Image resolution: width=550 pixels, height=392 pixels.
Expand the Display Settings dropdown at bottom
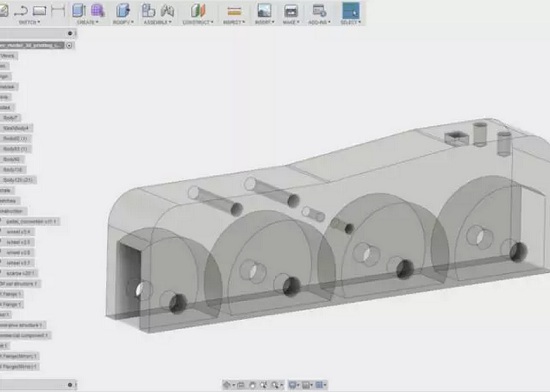(294, 385)
